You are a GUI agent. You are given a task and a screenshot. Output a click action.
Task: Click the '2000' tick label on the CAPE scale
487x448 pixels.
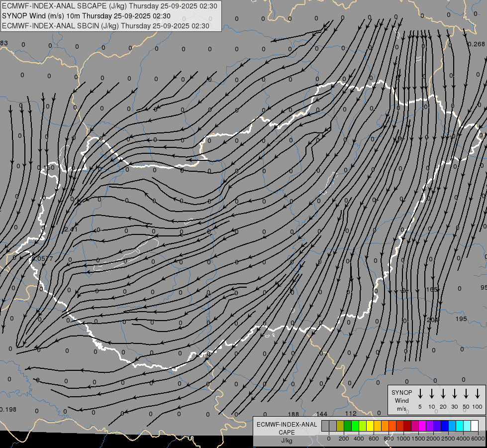click(x=433, y=439)
